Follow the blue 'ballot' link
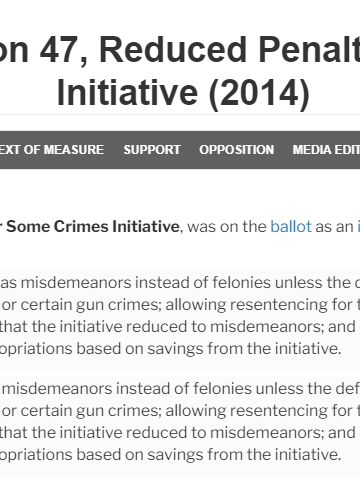The image size is (360, 482). pos(291,227)
